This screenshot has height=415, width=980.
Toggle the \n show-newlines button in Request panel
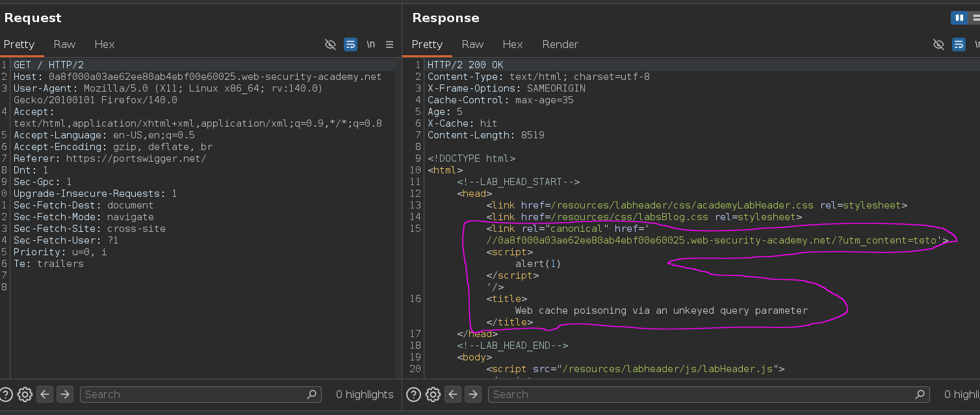click(370, 44)
